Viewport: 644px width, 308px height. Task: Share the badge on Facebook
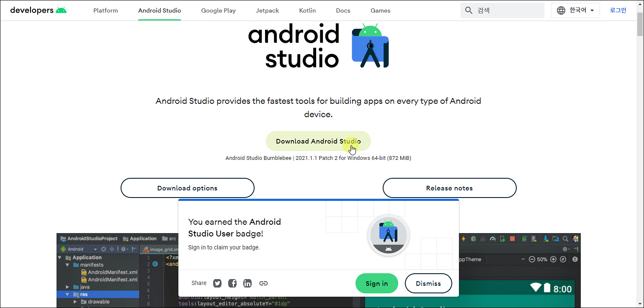[x=232, y=283]
